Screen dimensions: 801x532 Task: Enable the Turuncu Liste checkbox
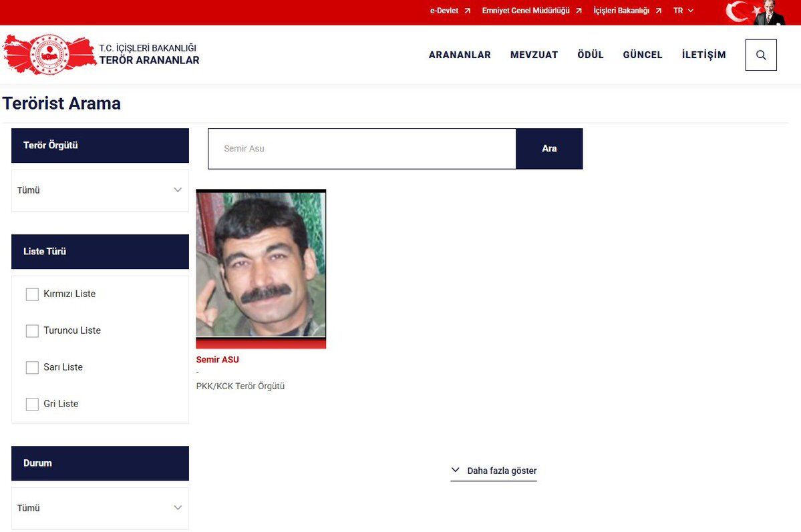click(x=32, y=331)
